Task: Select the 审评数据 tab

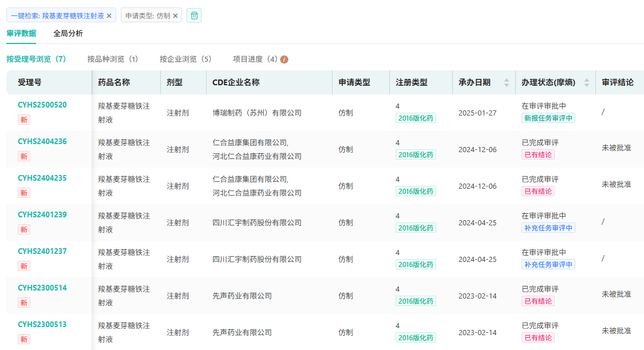Action: click(x=21, y=33)
